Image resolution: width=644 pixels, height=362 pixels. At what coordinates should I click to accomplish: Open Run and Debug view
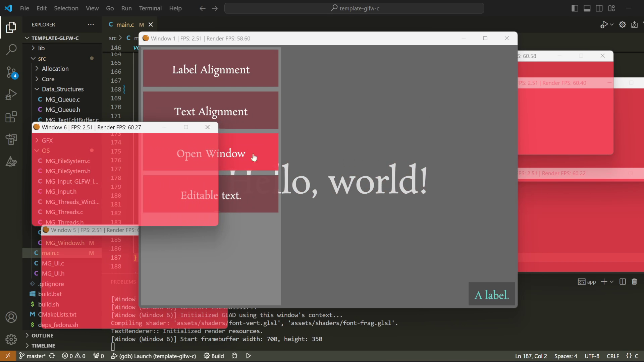11,95
